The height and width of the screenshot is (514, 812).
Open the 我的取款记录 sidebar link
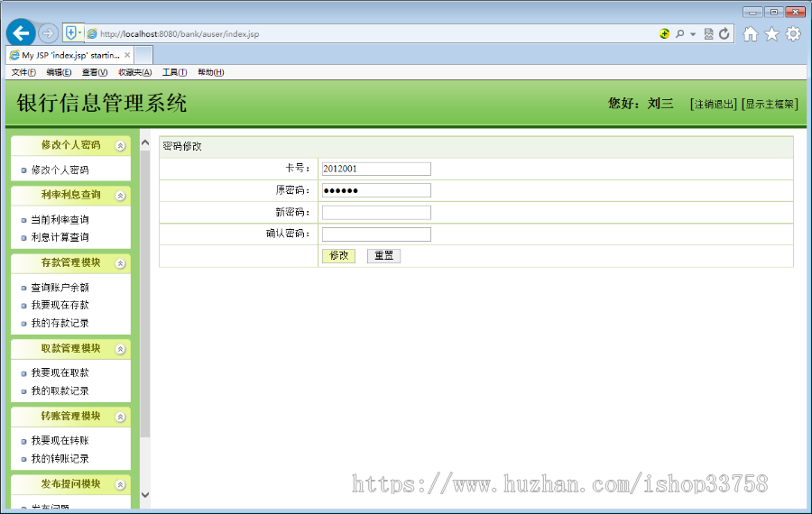(x=60, y=390)
